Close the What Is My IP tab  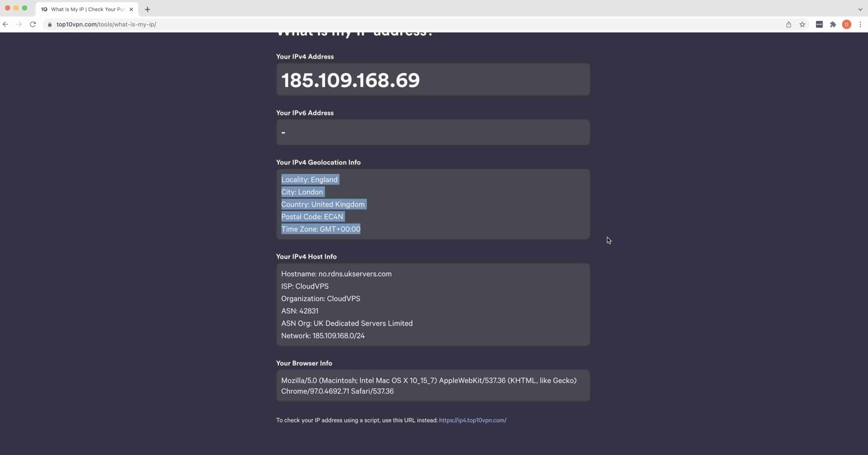131,9
